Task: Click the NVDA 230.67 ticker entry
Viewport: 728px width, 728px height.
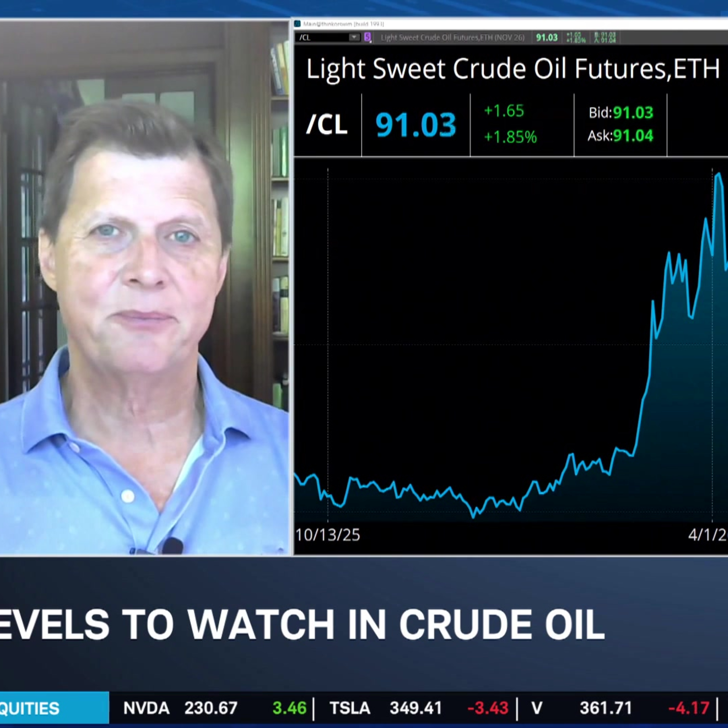Action: (x=215, y=708)
